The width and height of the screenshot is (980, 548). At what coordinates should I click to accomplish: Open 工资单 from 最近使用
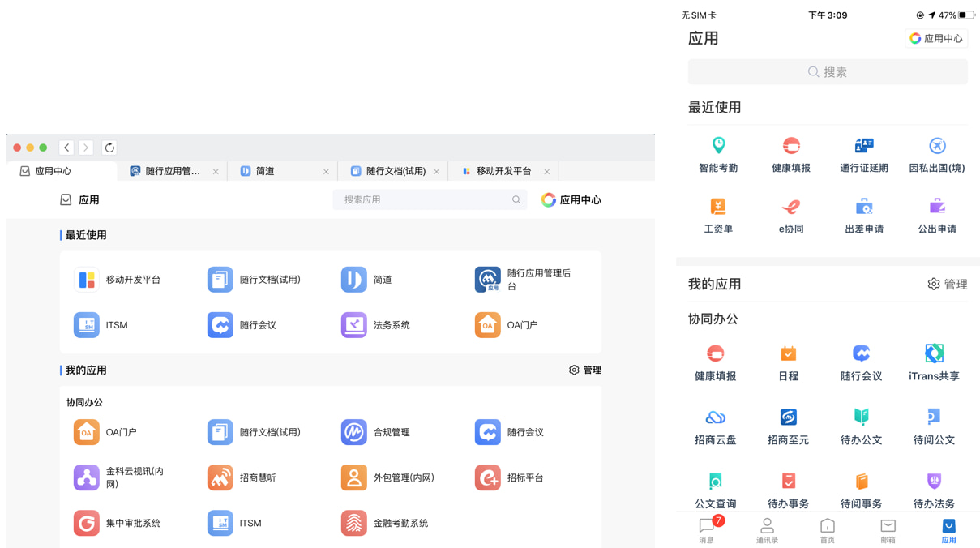(x=717, y=214)
